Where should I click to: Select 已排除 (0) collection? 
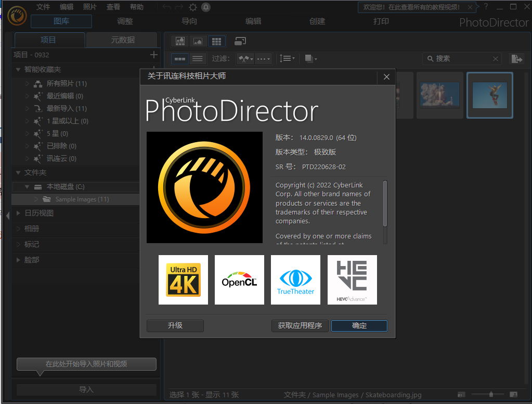tap(61, 146)
